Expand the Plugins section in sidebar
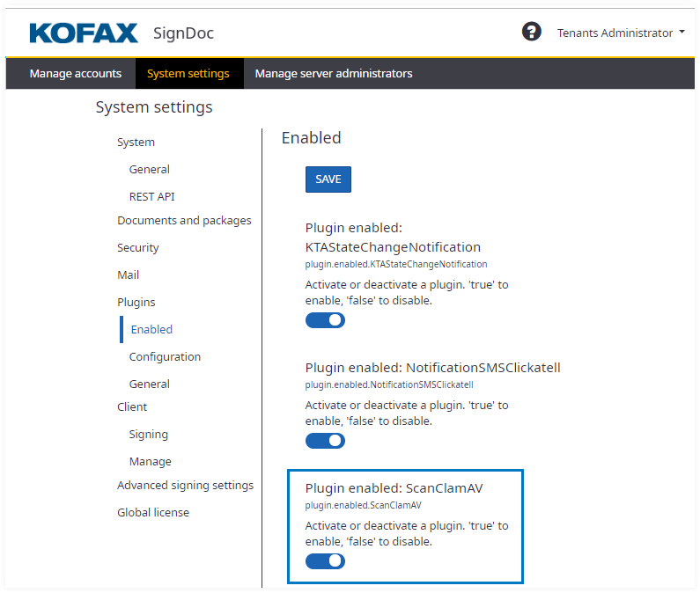The height and width of the screenshot is (593, 700). [136, 302]
